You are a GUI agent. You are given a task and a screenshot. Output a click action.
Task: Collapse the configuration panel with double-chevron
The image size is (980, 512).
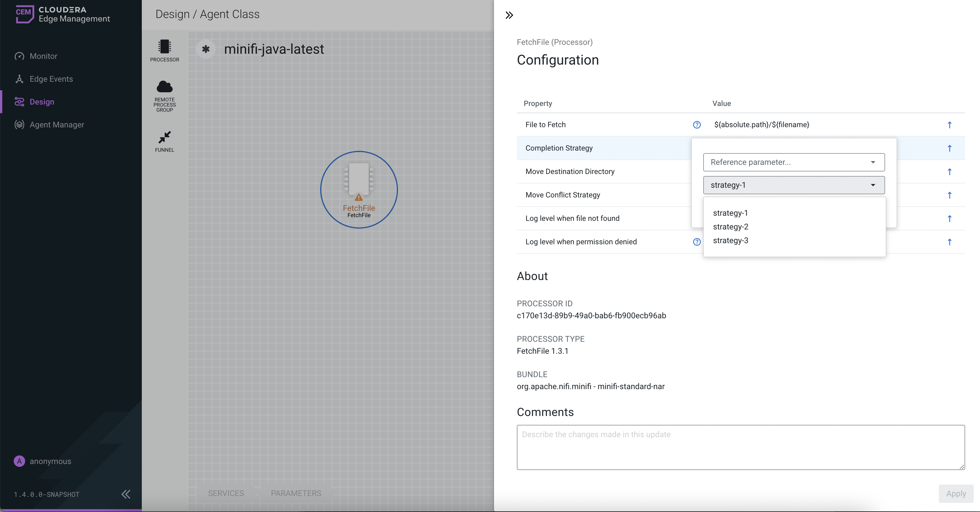[x=509, y=15]
